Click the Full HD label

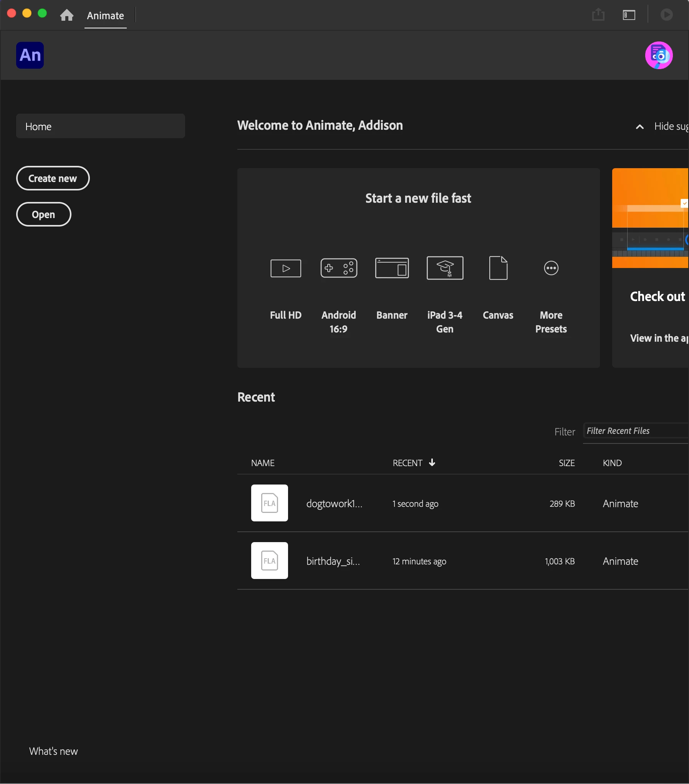coord(286,315)
